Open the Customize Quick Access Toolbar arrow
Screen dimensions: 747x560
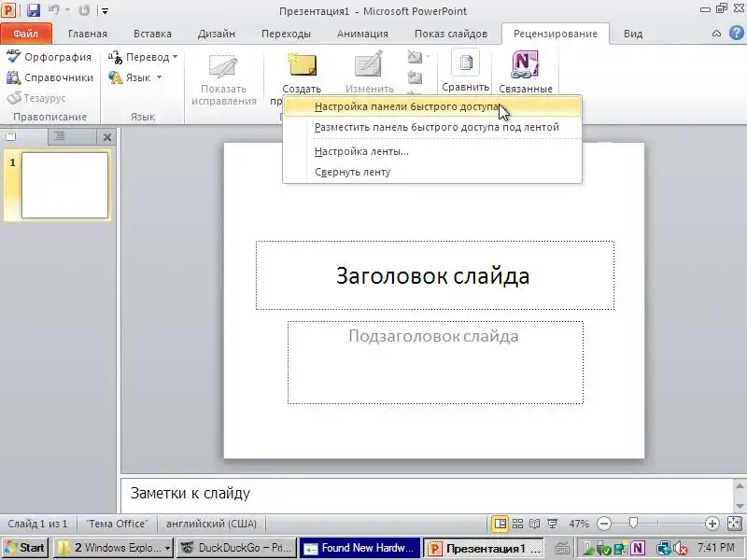[x=105, y=11]
